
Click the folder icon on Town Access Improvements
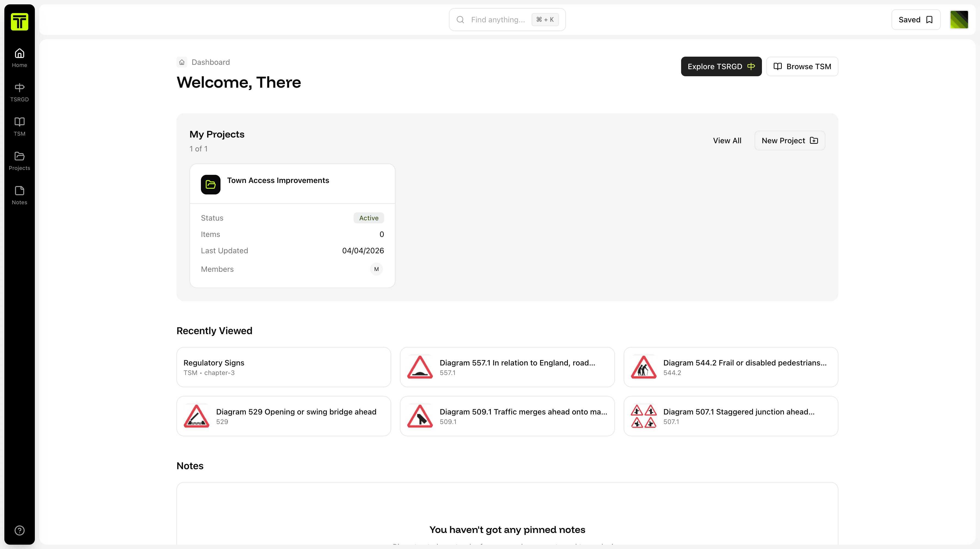click(x=210, y=185)
